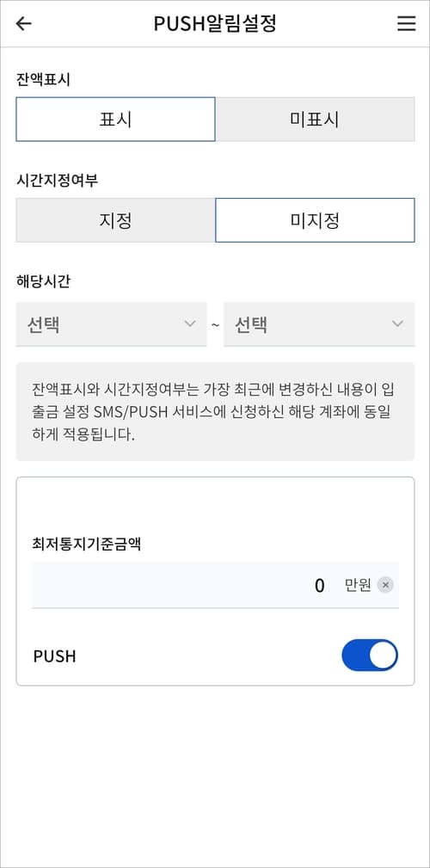Choose 지정 for time designation
This screenshot has width=430, height=868.
[115, 220]
